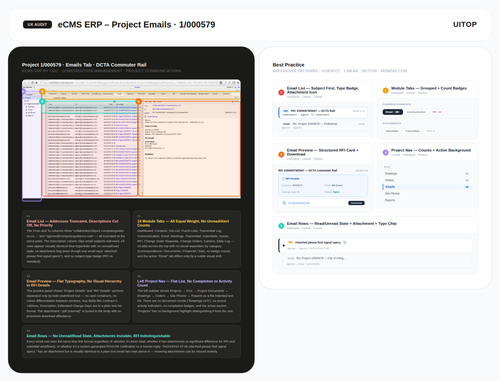Click the RFI Details card heading
The width and height of the screenshot is (500, 381).
tap(293, 179)
